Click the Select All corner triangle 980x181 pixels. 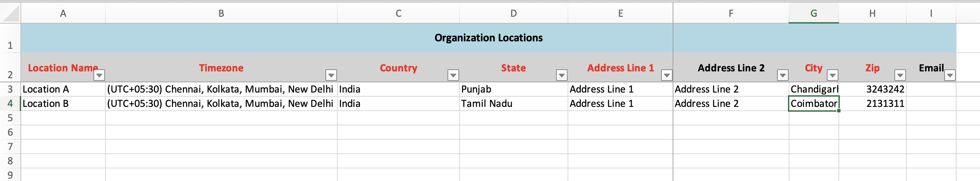[x=10, y=13]
